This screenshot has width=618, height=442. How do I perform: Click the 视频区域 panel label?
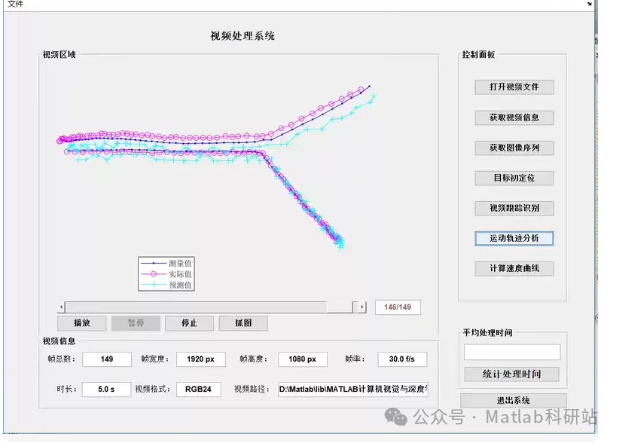coord(59,55)
